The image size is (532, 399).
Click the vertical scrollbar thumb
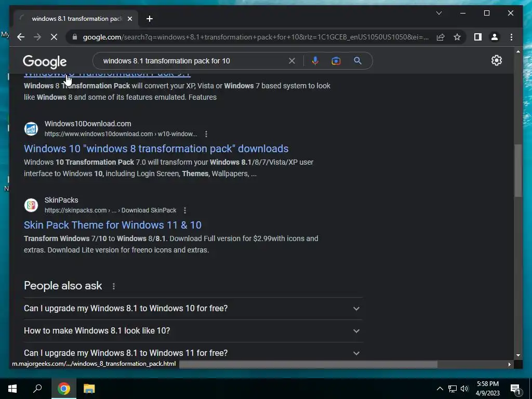click(x=518, y=170)
